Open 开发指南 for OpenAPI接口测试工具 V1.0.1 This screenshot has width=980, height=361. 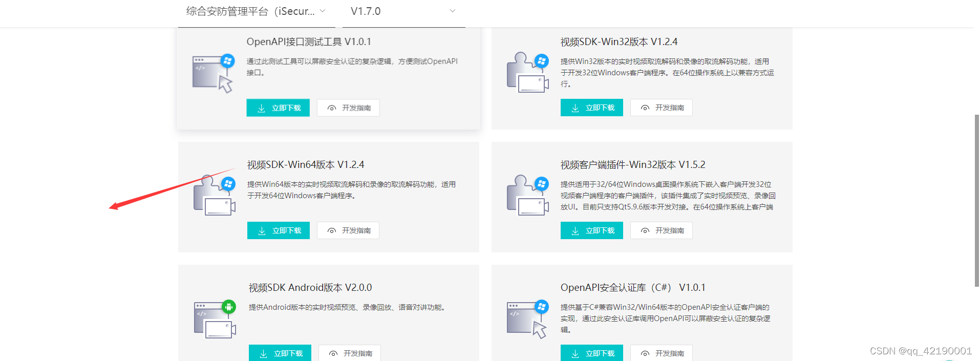(348, 108)
